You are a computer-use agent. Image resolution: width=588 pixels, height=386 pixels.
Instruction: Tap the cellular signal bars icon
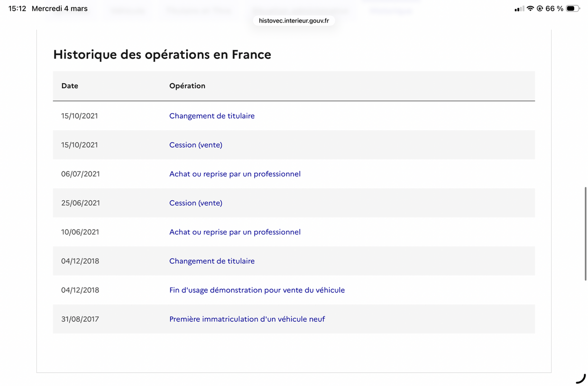pyautogui.click(x=520, y=9)
